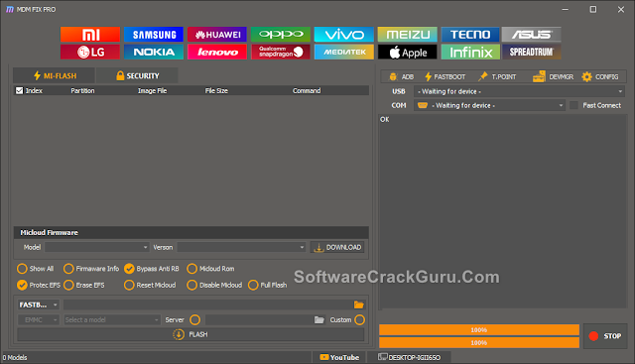Open the T.Point tool

497,76
